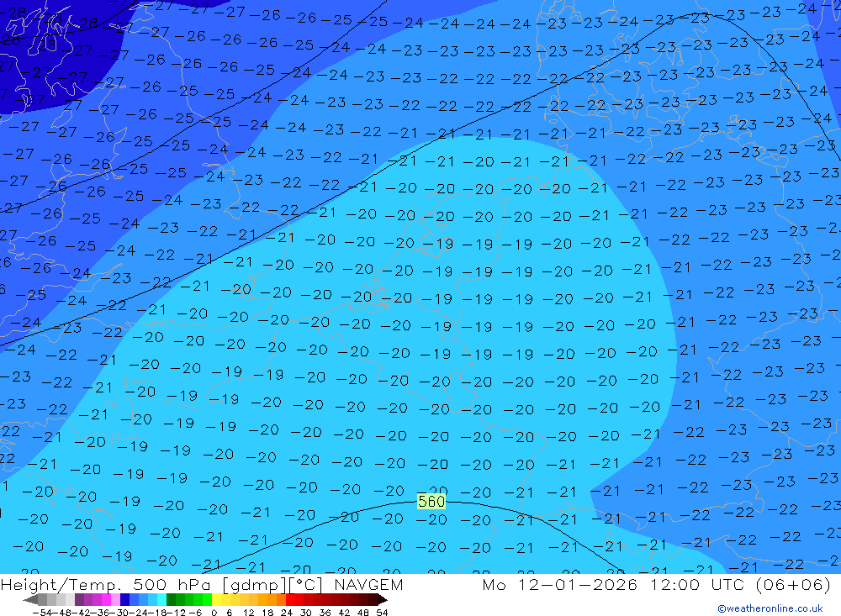Pick the cyan legend swatch just before -18
This screenshot has height=616, width=841.
(x=161, y=599)
